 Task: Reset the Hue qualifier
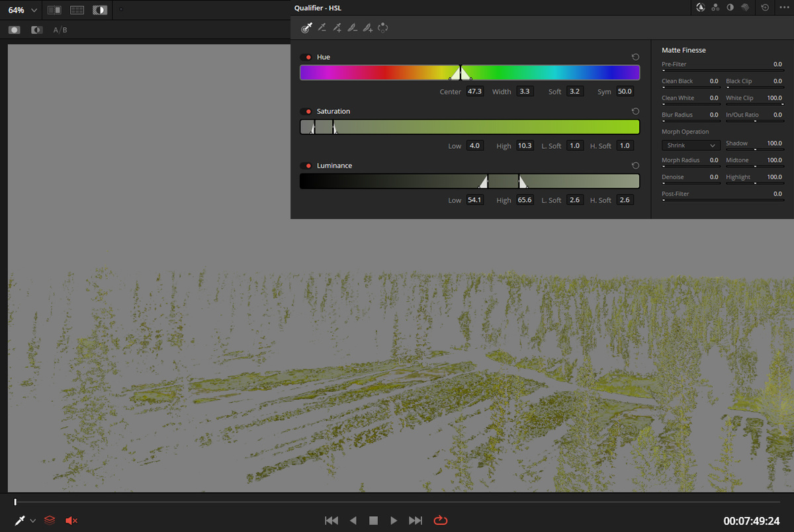click(635, 57)
